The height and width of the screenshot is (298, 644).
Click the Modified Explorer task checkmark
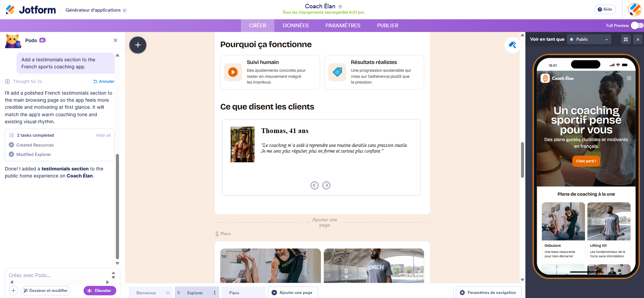[11, 154]
